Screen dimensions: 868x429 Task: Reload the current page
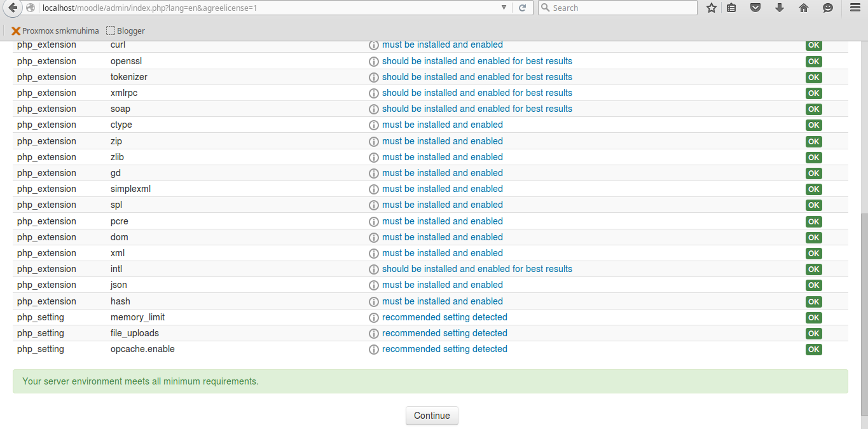[x=523, y=8]
